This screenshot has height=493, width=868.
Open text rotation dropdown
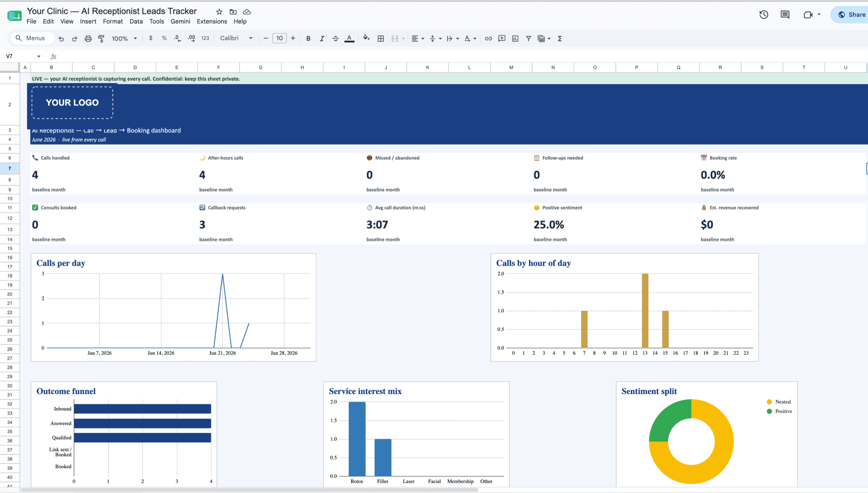pos(470,39)
